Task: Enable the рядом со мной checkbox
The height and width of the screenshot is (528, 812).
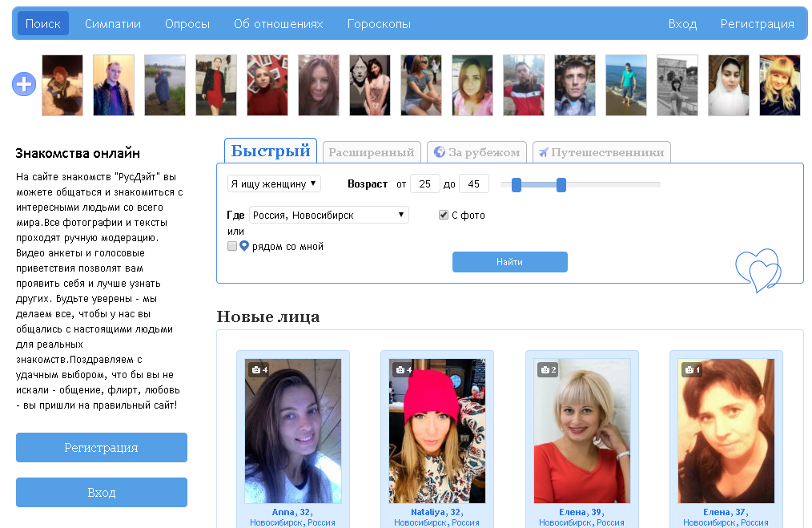Action: (x=232, y=247)
